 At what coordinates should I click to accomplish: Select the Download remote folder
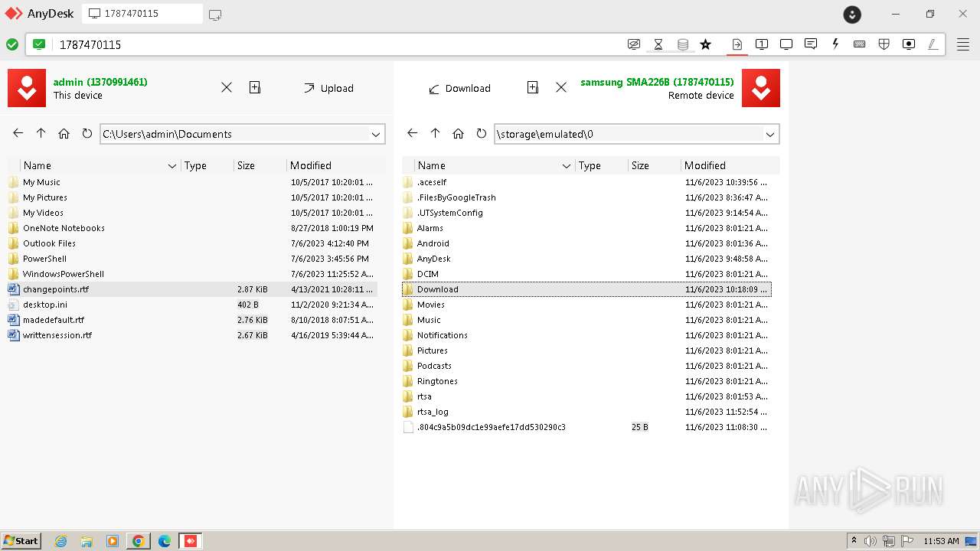(x=586, y=289)
